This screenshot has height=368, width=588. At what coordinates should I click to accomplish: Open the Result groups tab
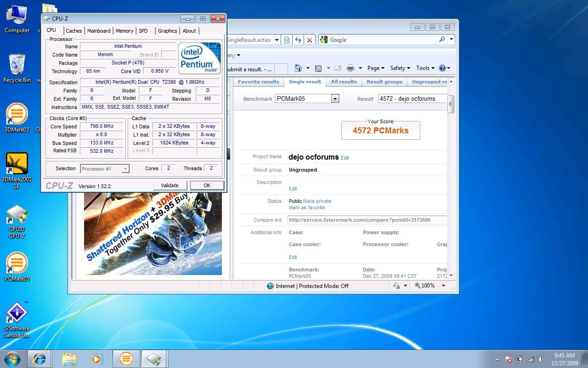384,82
